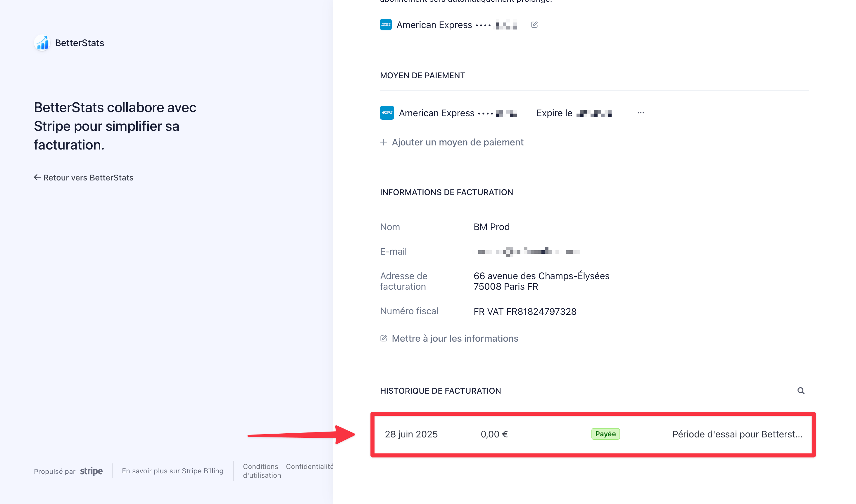Click the Période d'essai invoice description
The height and width of the screenshot is (504, 856).
[x=737, y=434]
